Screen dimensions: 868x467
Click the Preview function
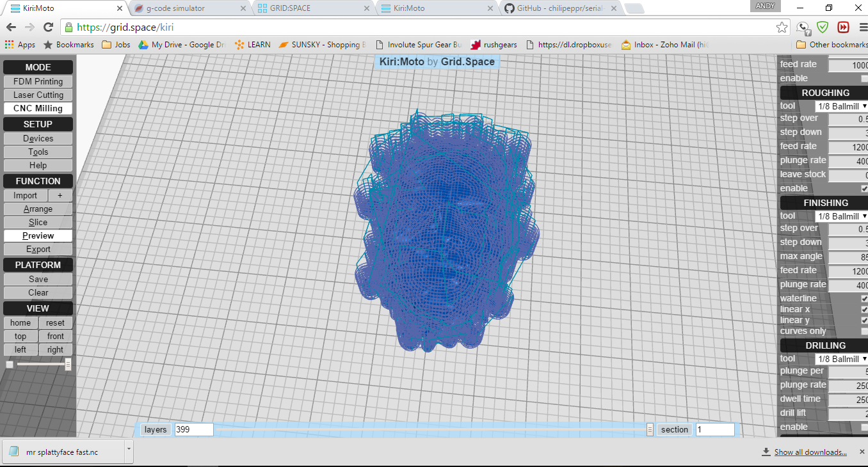[38, 236]
